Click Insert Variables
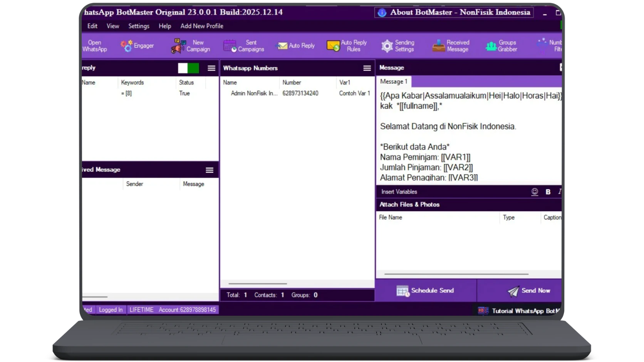 pos(399,192)
